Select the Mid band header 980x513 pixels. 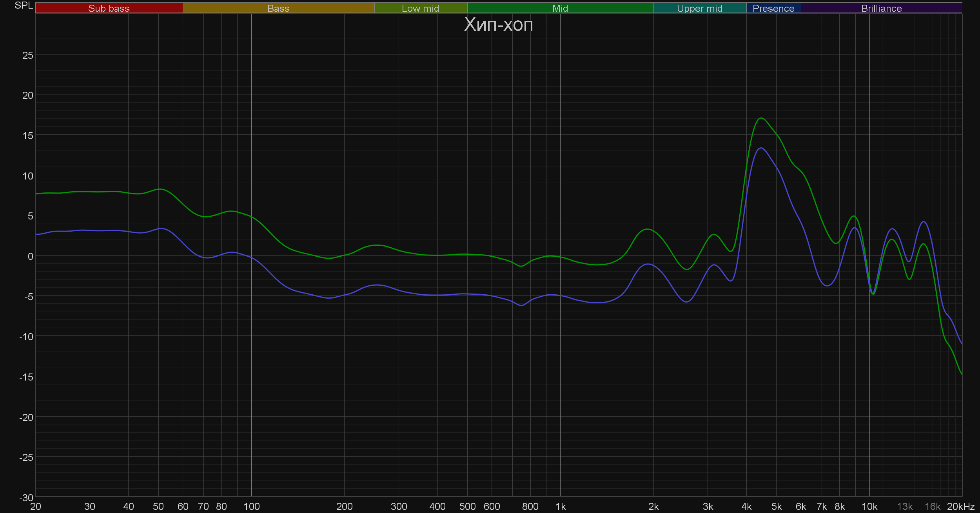[x=560, y=8]
